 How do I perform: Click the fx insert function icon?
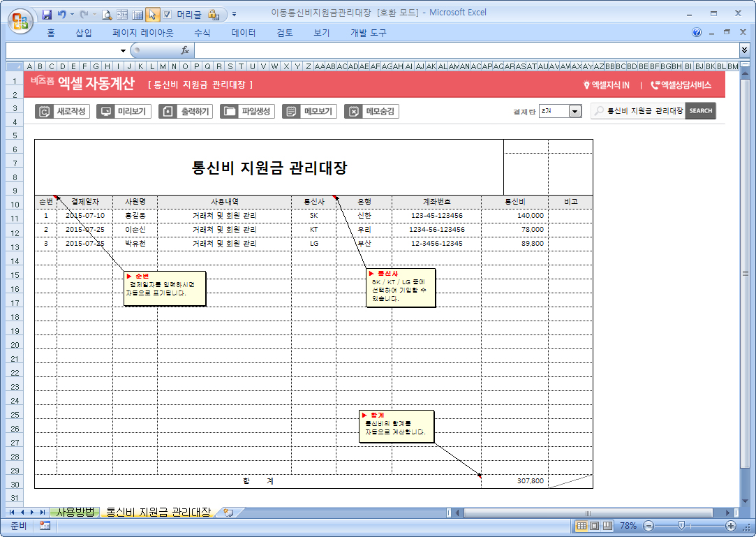pyautogui.click(x=185, y=50)
